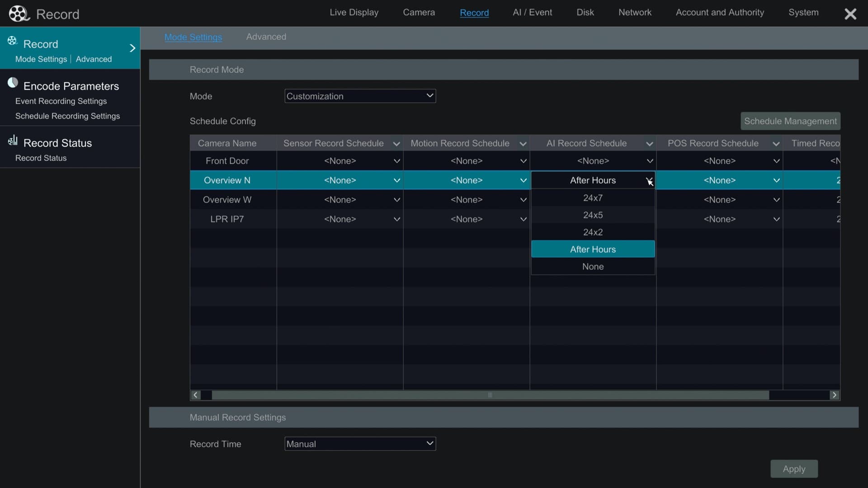Click the Record reel logo icon
Image resolution: width=868 pixels, height=488 pixels.
point(19,13)
